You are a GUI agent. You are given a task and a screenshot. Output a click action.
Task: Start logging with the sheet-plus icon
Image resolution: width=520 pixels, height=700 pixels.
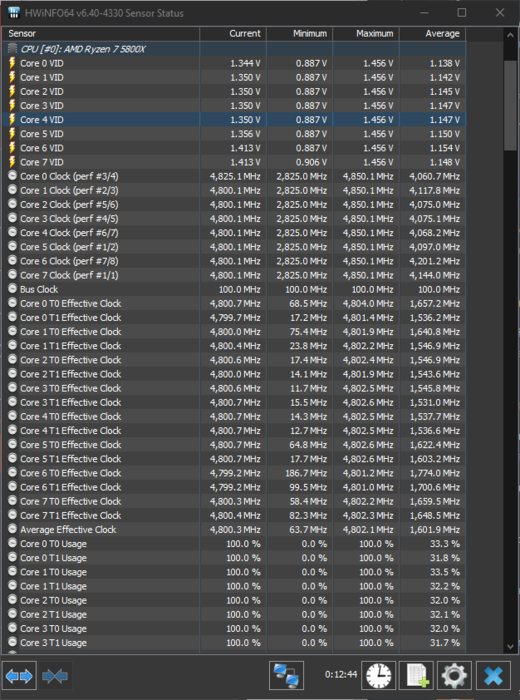pyautogui.click(x=416, y=675)
